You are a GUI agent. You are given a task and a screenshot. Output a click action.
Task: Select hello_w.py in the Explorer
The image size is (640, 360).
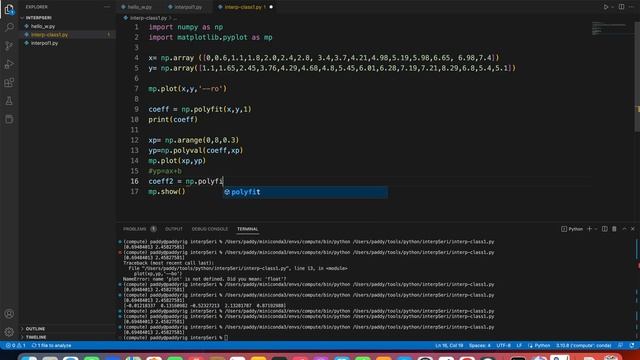tap(68, 26)
